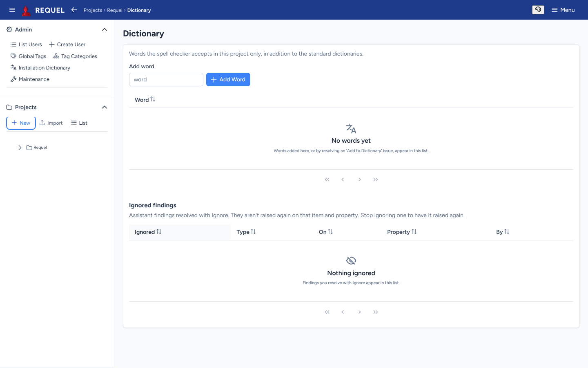The height and width of the screenshot is (368, 588).
Task: Open Global Tags
Action: [x=28, y=56]
